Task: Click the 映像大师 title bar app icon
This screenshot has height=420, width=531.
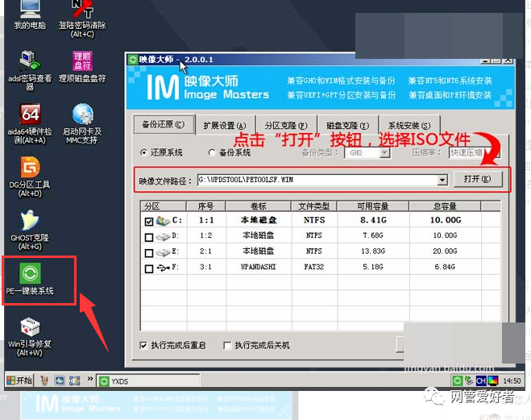Action: 133,60
